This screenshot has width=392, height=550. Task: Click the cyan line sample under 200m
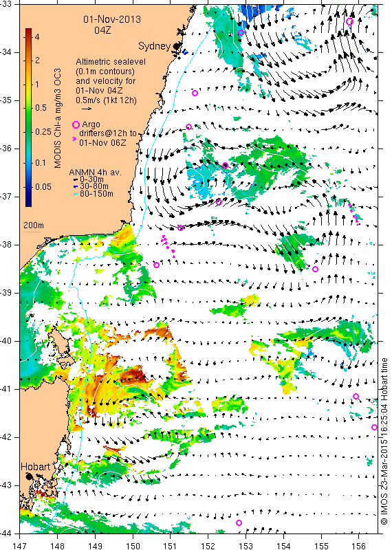coord(32,232)
